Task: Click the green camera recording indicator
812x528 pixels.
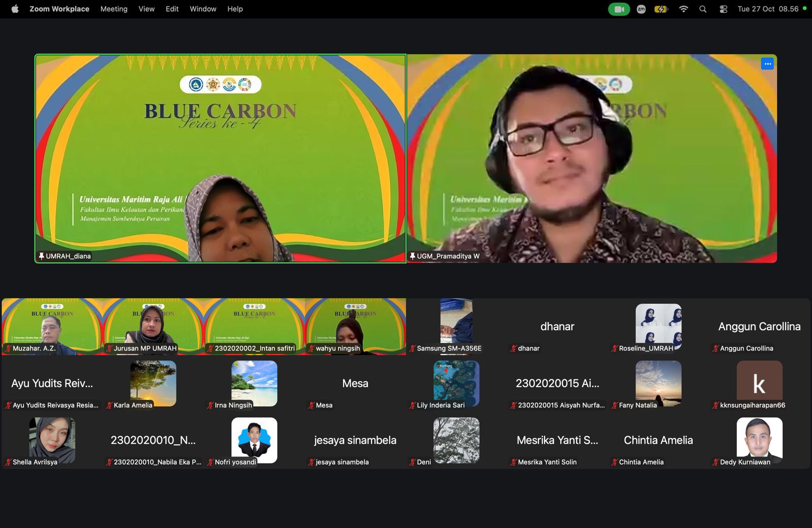Action: 619,9
